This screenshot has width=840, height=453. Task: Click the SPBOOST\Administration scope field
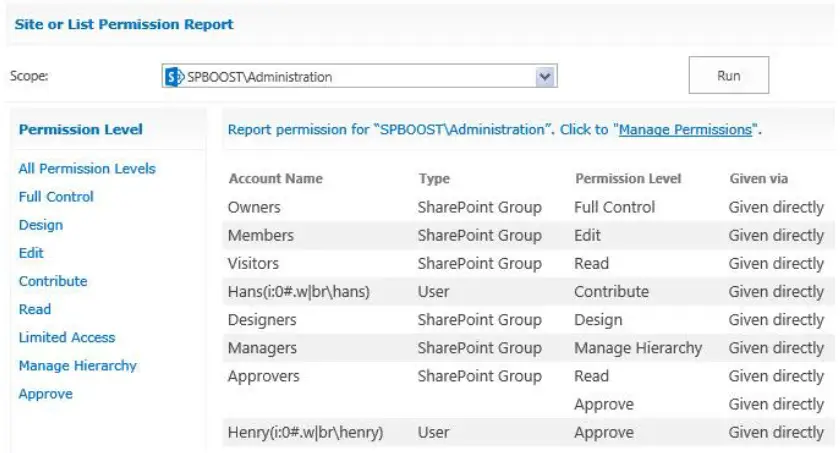tap(359, 76)
